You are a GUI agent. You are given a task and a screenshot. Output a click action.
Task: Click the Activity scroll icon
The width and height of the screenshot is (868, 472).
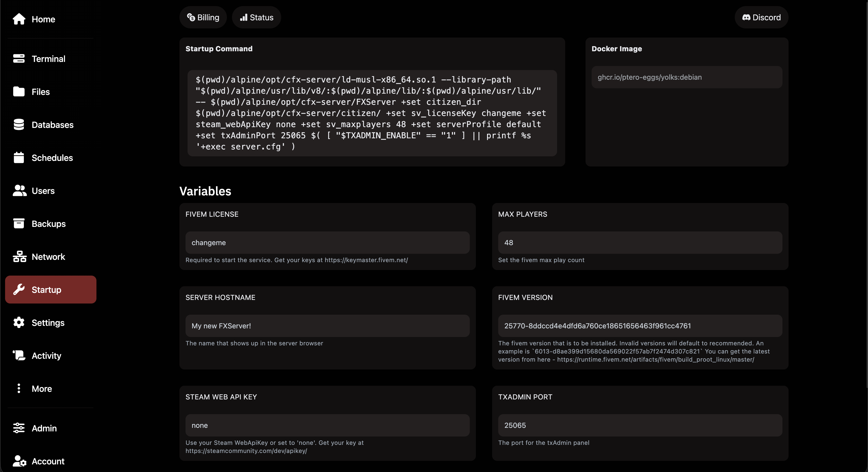click(19, 356)
